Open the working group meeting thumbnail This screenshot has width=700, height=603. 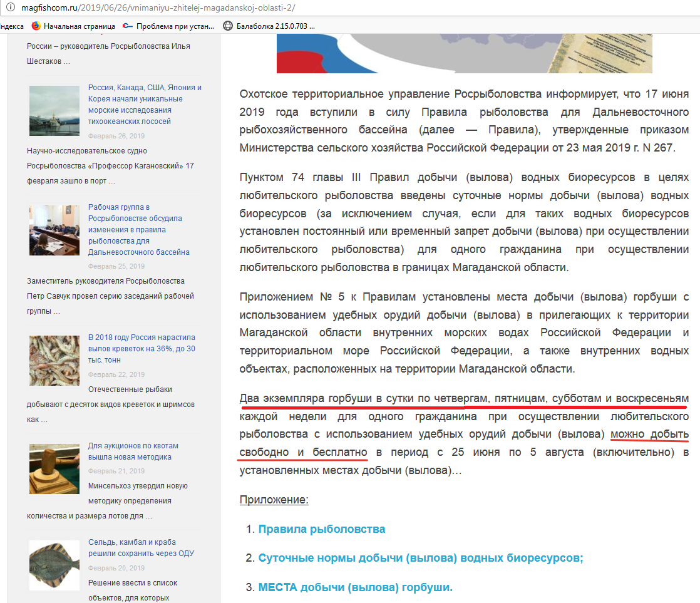pyautogui.click(x=54, y=230)
